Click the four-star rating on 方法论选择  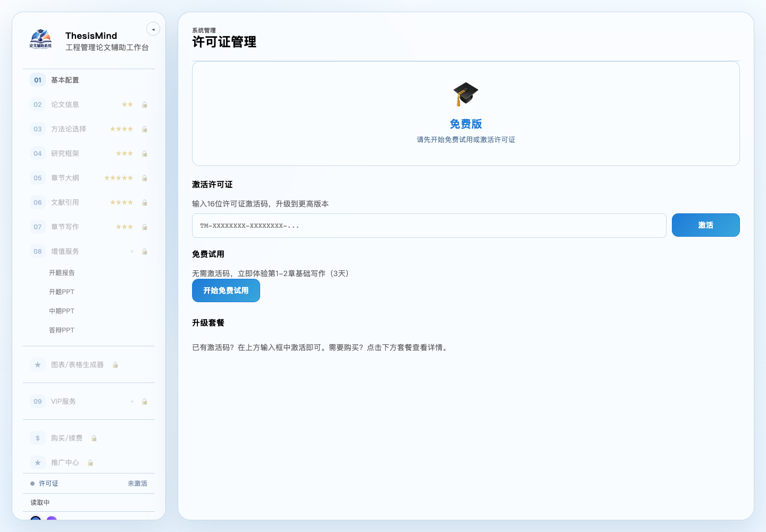point(121,129)
